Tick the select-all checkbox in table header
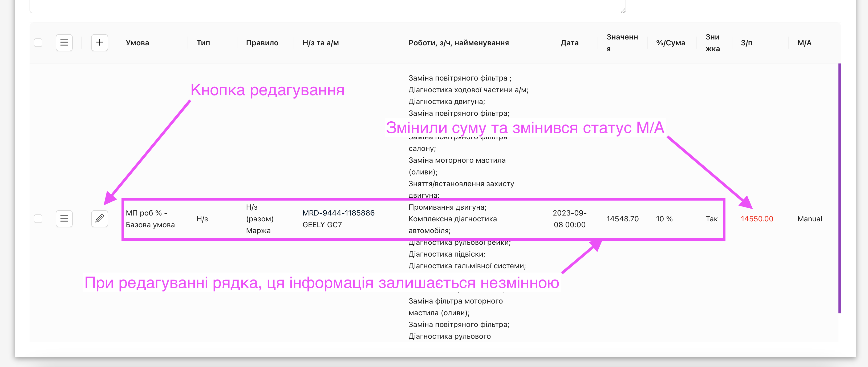The height and width of the screenshot is (367, 868). [x=38, y=43]
